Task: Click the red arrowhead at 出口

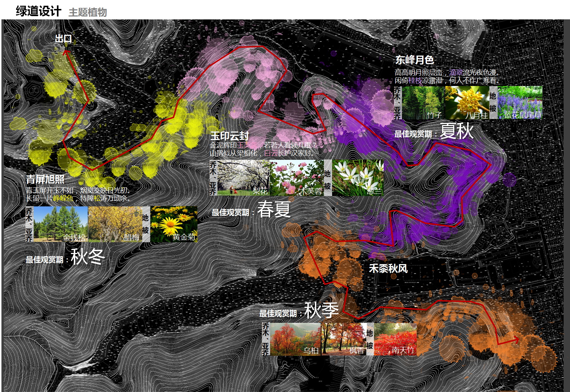Action: (66, 53)
